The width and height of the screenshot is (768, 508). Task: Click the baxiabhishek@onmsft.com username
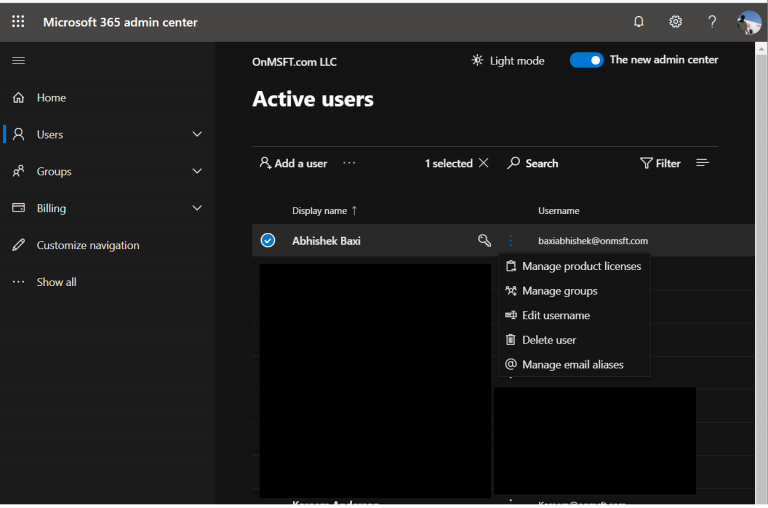(x=593, y=241)
